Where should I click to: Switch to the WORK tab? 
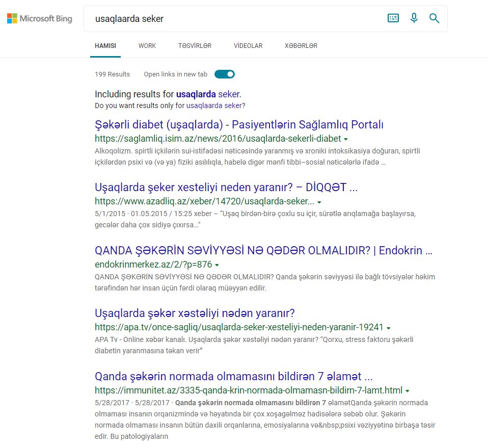pos(147,45)
